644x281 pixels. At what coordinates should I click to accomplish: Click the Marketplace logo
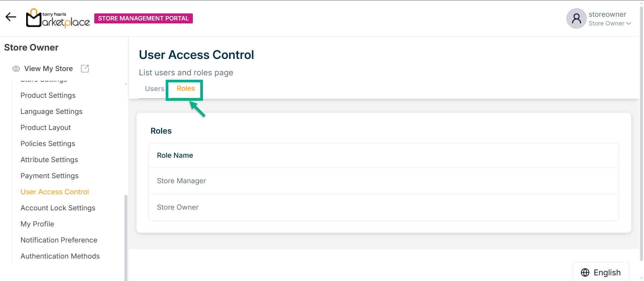(x=58, y=18)
